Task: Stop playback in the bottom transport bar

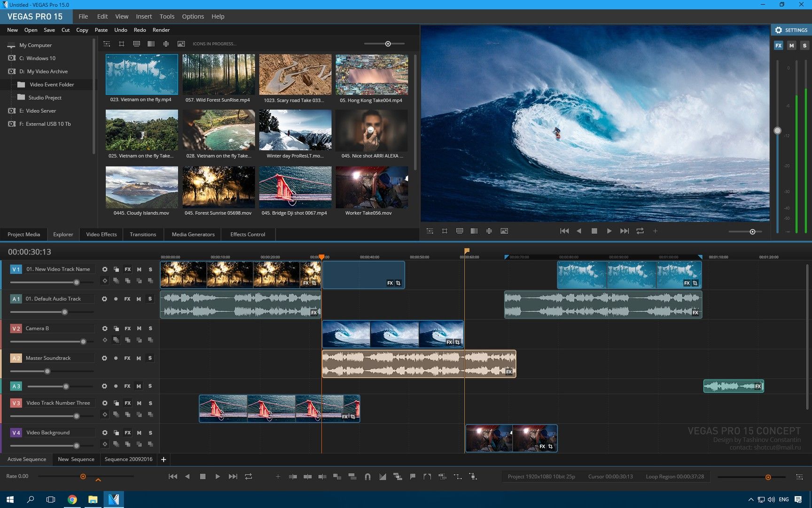Action: point(203,476)
